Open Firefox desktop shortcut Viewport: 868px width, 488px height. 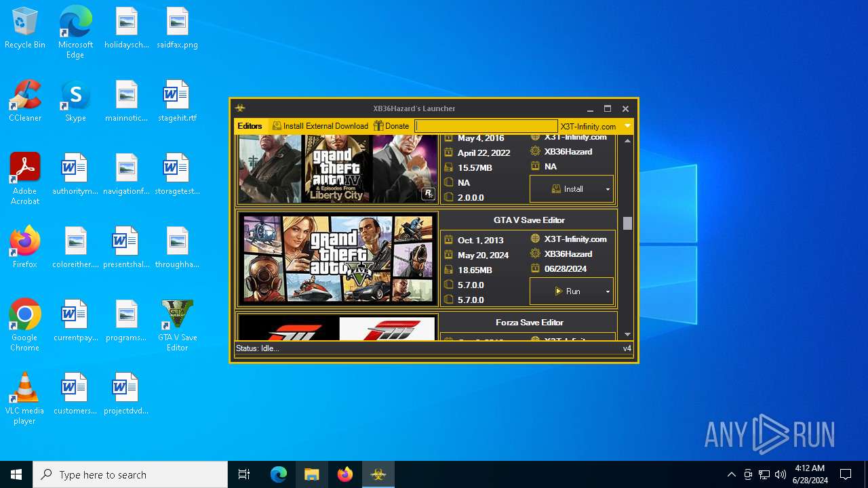point(25,248)
